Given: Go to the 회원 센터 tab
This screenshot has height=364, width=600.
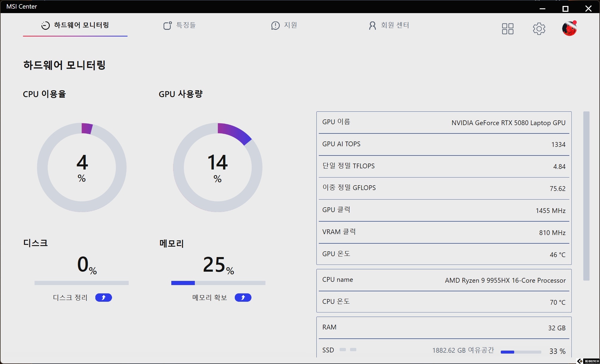Looking at the screenshot, I should 395,25.
